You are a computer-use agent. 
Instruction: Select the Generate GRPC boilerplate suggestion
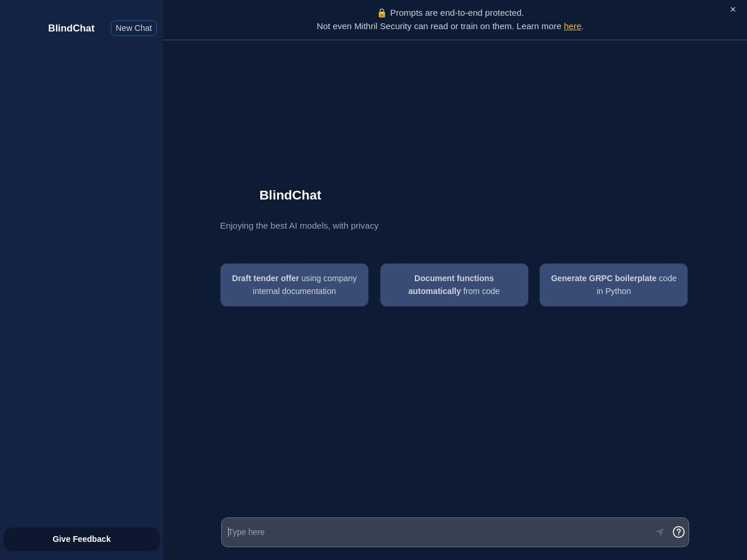(x=613, y=285)
